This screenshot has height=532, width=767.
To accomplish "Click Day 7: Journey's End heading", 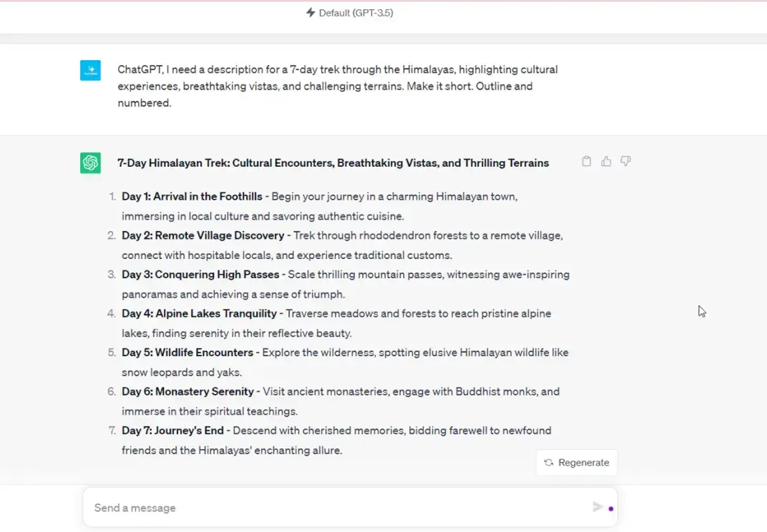I will [x=173, y=431].
